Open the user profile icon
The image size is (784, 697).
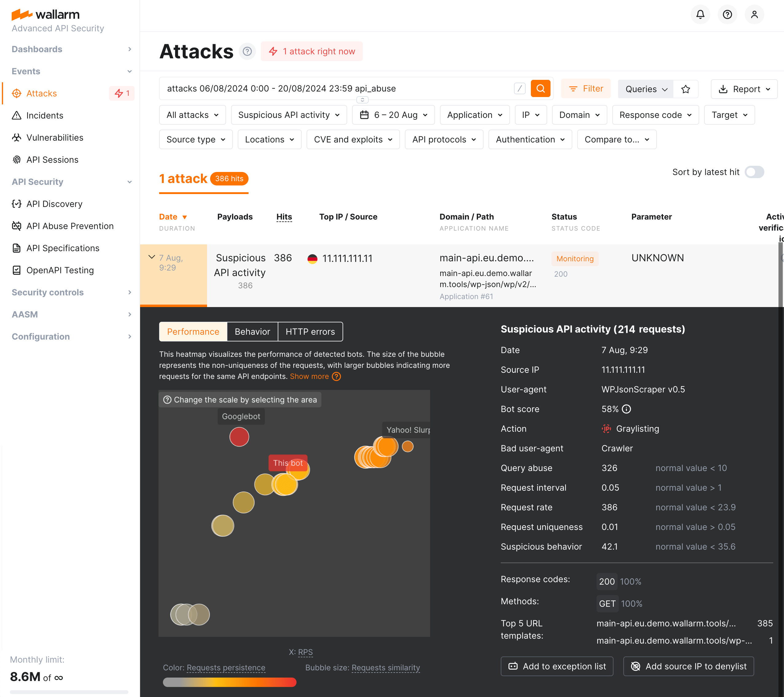754,14
